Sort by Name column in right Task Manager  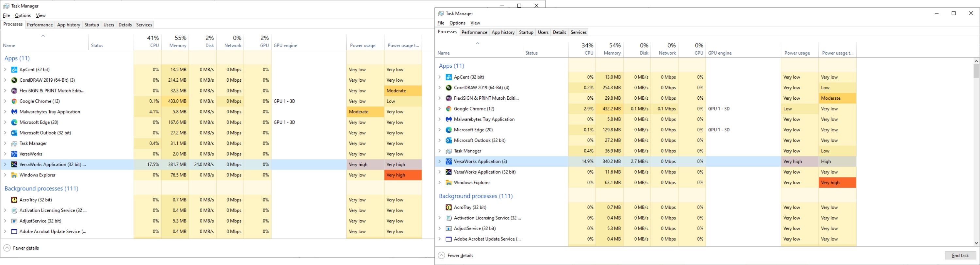[479, 49]
